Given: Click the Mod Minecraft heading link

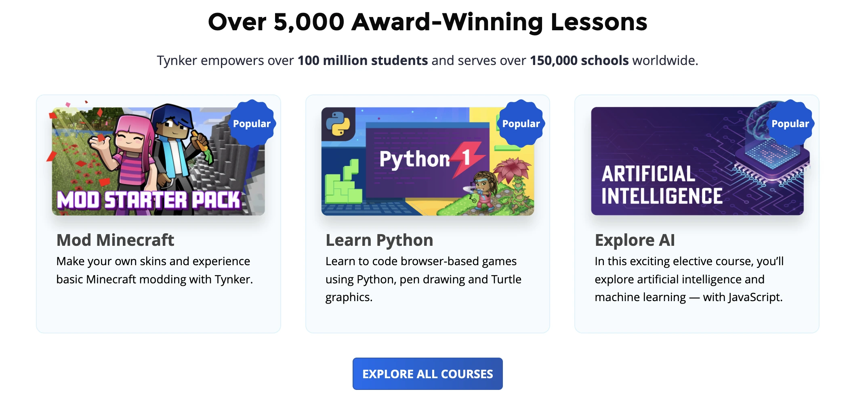Looking at the screenshot, I should coord(115,240).
